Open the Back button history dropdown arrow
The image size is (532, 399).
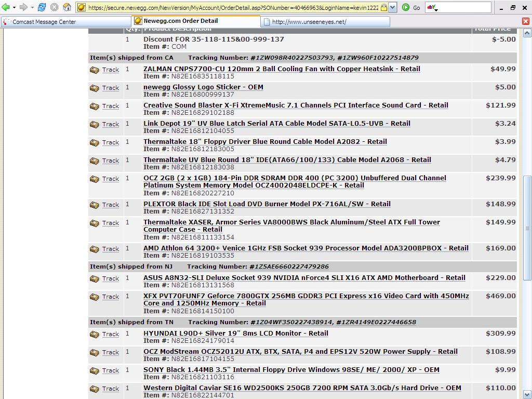(14, 7)
